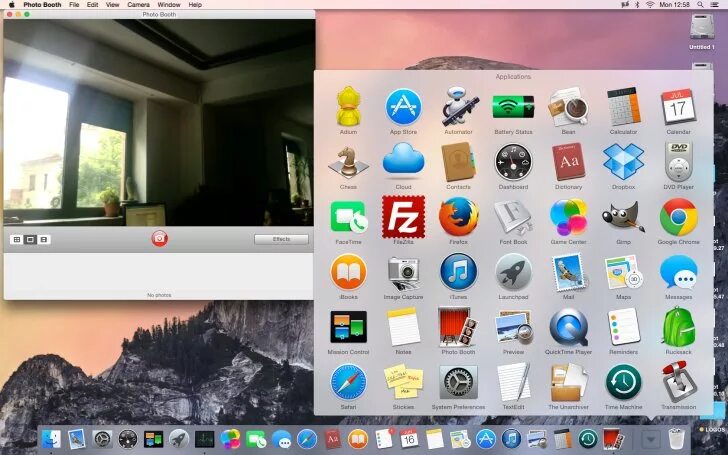Launch Gimp image editor
This screenshot has height=455, width=728.
pos(623,217)
